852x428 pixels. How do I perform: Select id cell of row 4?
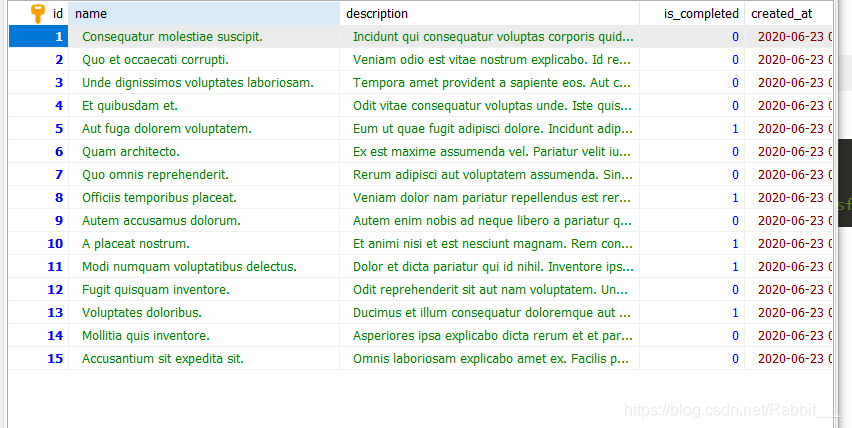(x=39, y=105)
